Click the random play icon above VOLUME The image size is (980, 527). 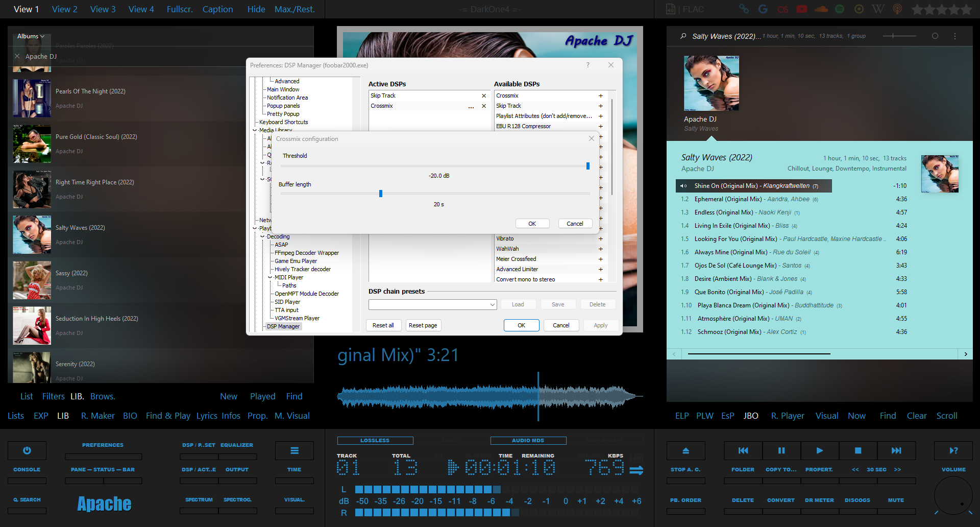(x=953, y=450)
